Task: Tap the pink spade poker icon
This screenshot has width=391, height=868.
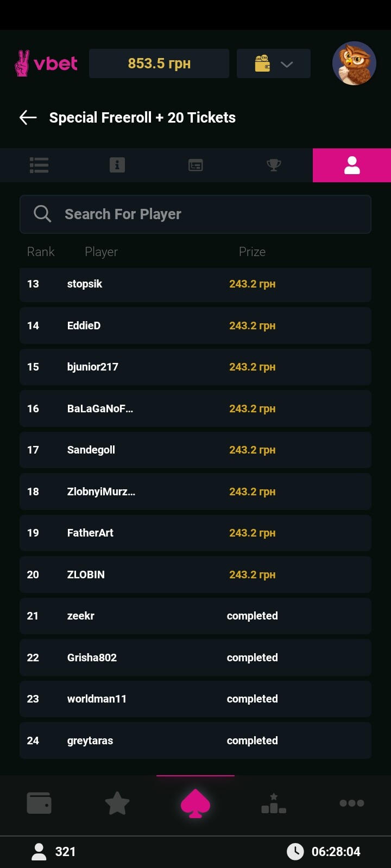Action: 195,803
